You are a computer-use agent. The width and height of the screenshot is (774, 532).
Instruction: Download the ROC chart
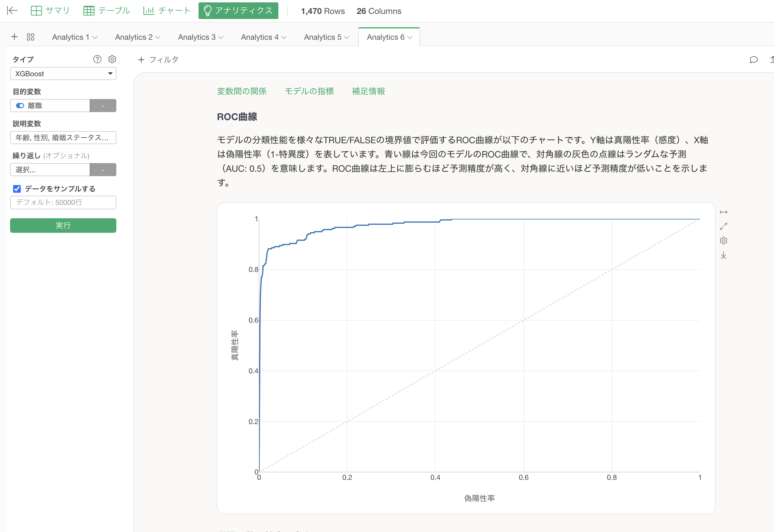pyautogui.click(x=723, y=255)
